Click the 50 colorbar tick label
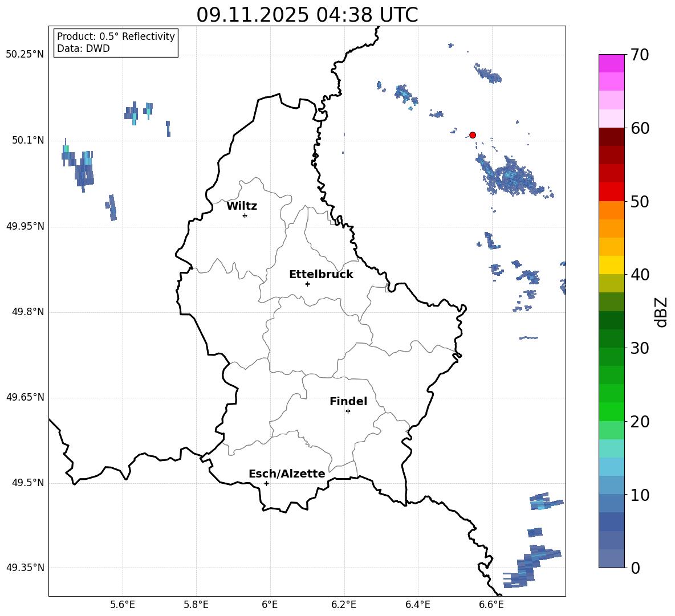 (640, 201)
